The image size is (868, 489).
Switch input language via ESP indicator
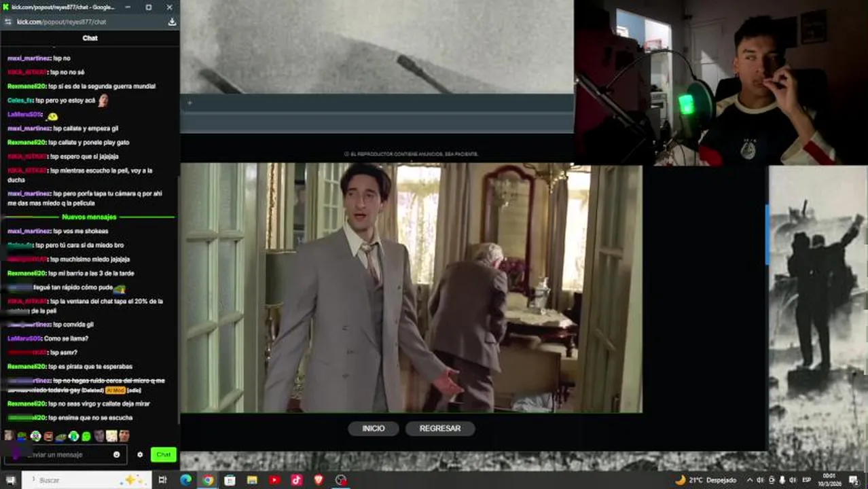click(x=807, y=480)
